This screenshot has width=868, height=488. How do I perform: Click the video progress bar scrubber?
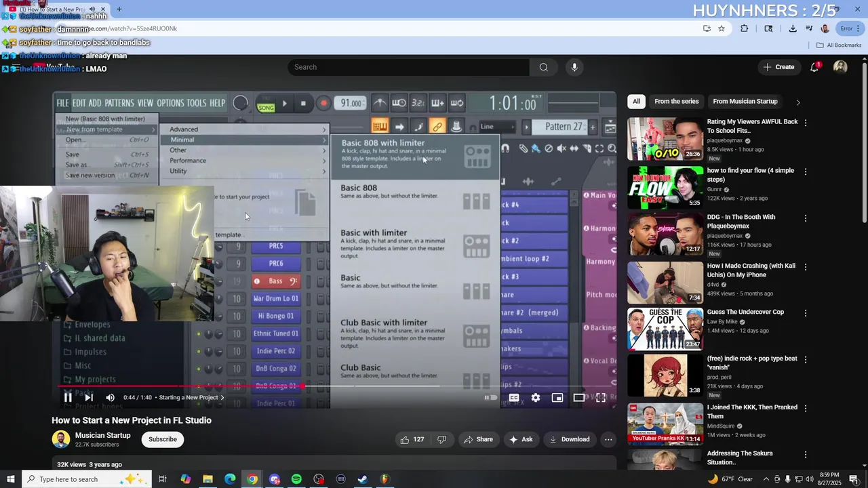303,386
